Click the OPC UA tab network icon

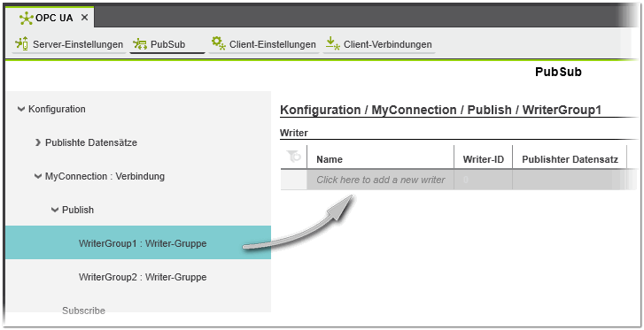pyautogui.click(x=27, y=18)
